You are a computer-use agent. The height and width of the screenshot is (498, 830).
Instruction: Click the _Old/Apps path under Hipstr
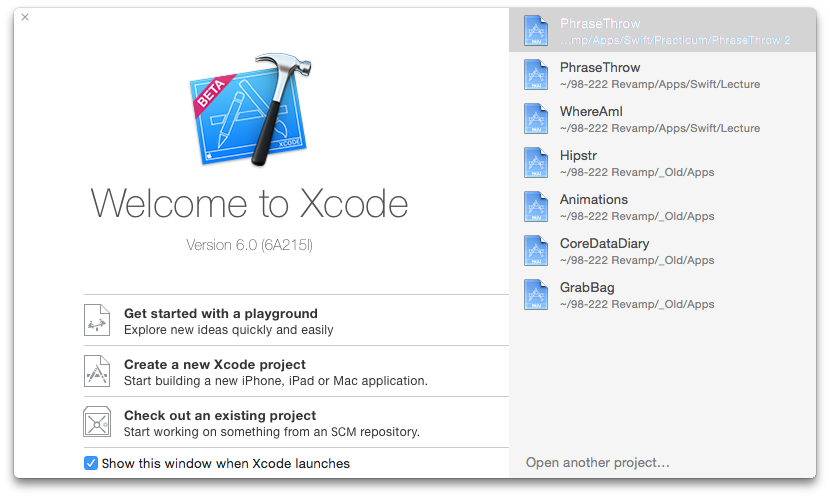click(x=637, y=172)
